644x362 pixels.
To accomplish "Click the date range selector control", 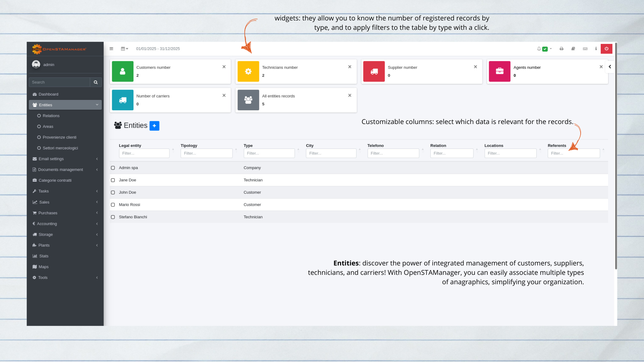I will (124, 49).
